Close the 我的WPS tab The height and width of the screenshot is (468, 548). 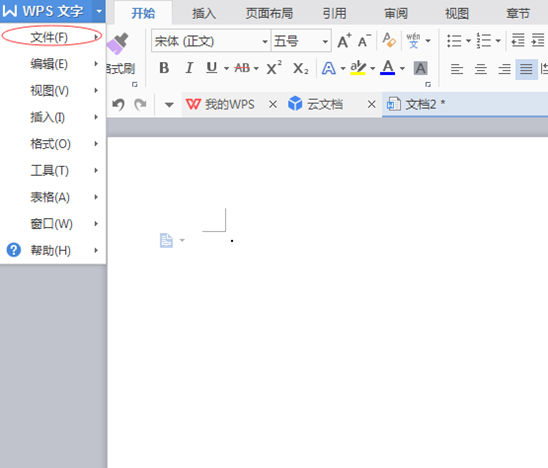tap(273, 104)
